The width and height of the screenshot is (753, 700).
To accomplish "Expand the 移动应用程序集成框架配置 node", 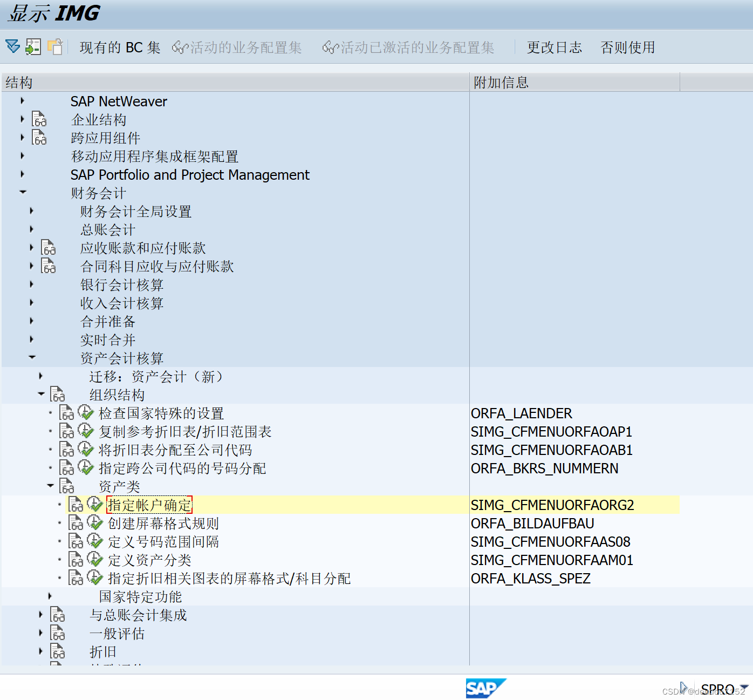I will (x=22, y=155).
